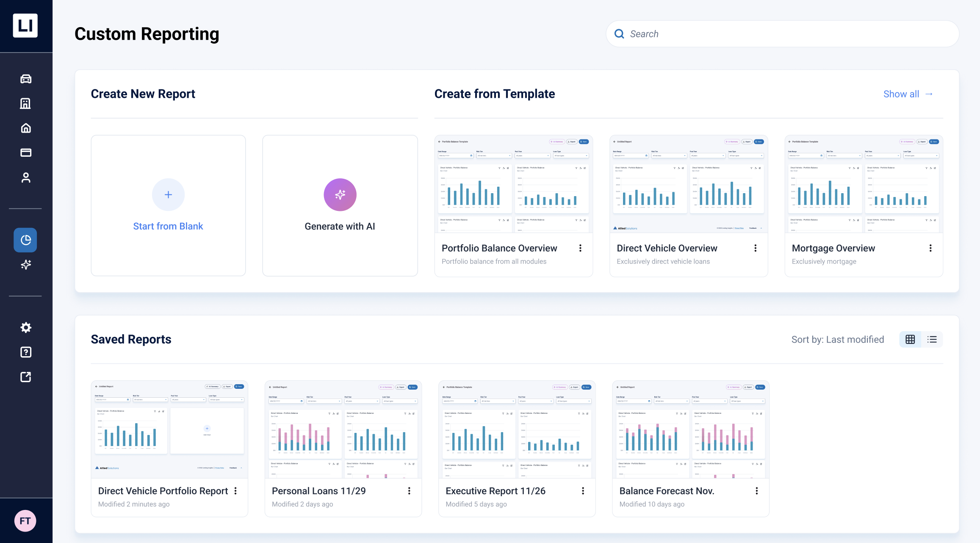This screenshot has height=543, width=980.
Task: Open options menu for Personal Loans 11/29
Action: 409,491
